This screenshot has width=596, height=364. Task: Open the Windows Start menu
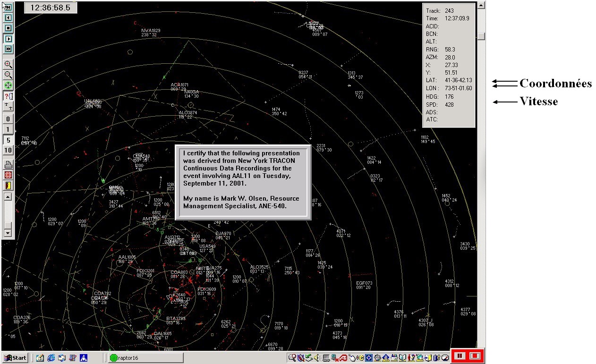pyautogui.click(x=15, y=358)
